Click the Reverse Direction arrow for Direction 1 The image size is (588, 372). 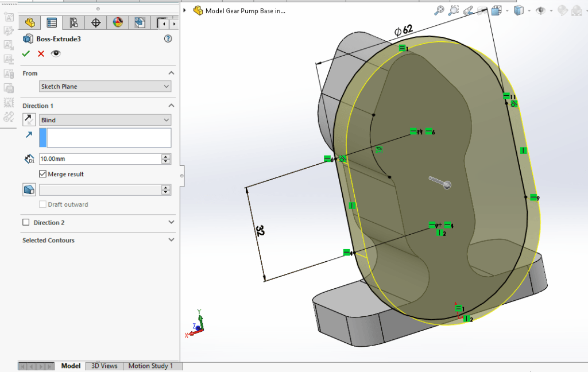(28, 119)
